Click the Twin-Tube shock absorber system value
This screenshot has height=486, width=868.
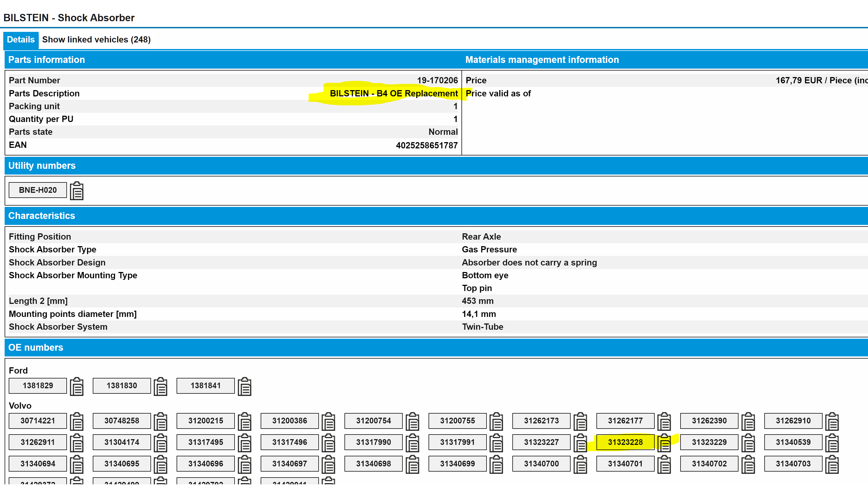(482, 327)
